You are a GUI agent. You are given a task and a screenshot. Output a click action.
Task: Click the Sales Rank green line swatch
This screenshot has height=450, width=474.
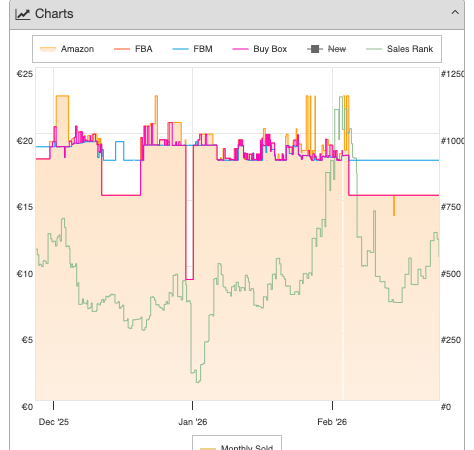click(374, 49)
